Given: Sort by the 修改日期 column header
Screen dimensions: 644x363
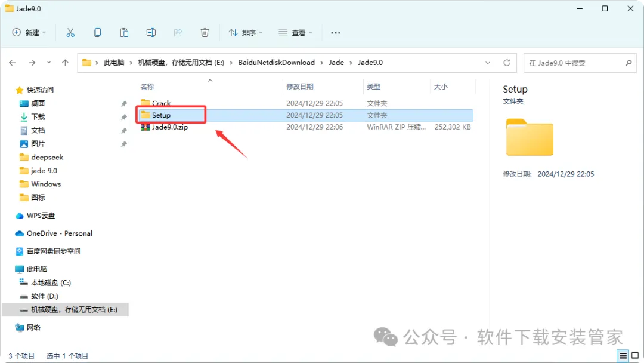Looking at the screenshot, I should click(300, 87).
